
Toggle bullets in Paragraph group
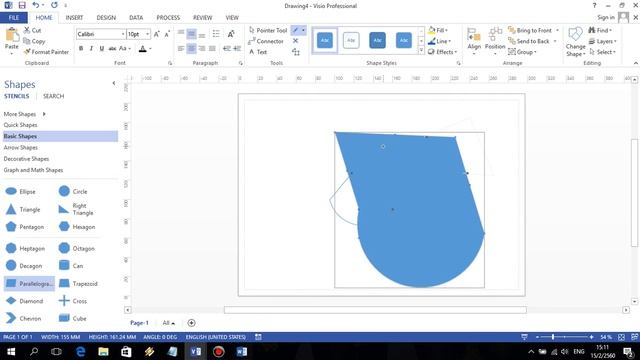[216, 34]
